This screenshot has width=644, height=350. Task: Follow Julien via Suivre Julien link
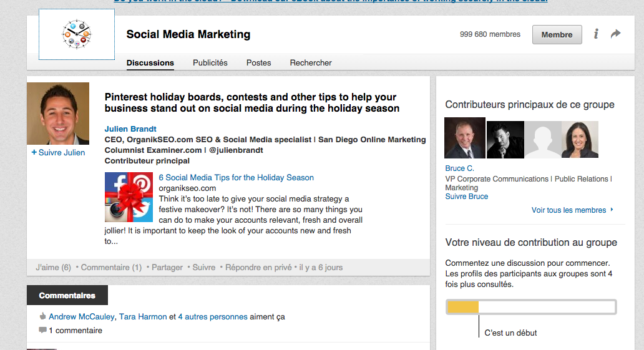[x=58, y=152]
